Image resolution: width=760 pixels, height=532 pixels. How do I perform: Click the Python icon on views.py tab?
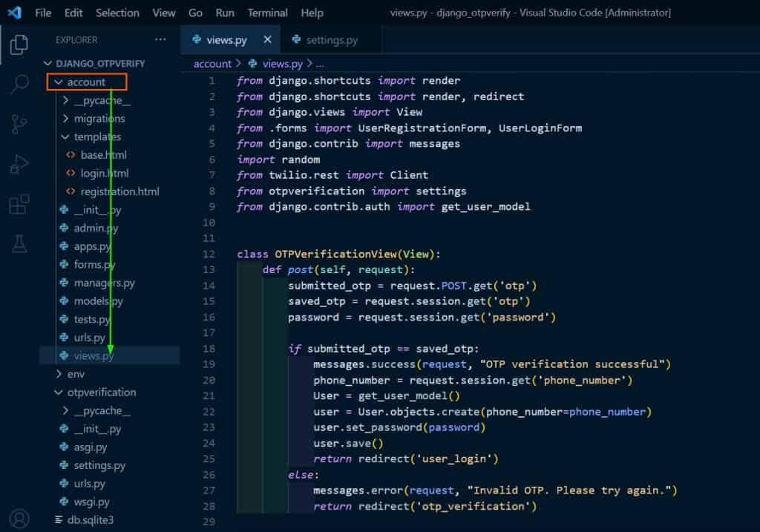click(x=197, y=40)
